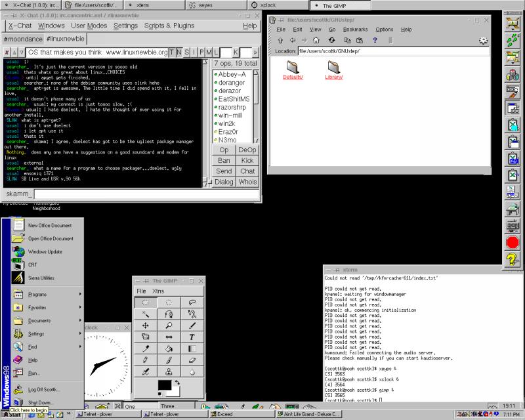
Task: Toggle the T channel mode flag
Action: coord(172,52)
